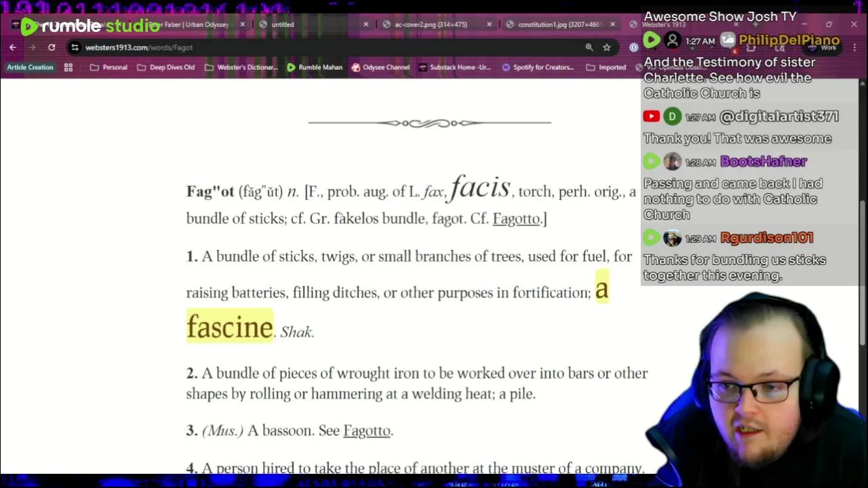The image size is (868, 488).
Task: Open the Imported bookmarks folder
Action: pos(606,67)
